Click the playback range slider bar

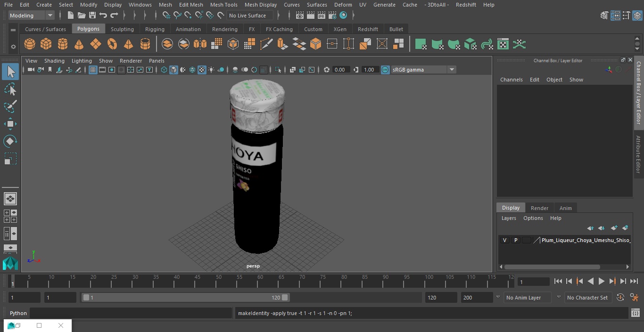(185, 298)
